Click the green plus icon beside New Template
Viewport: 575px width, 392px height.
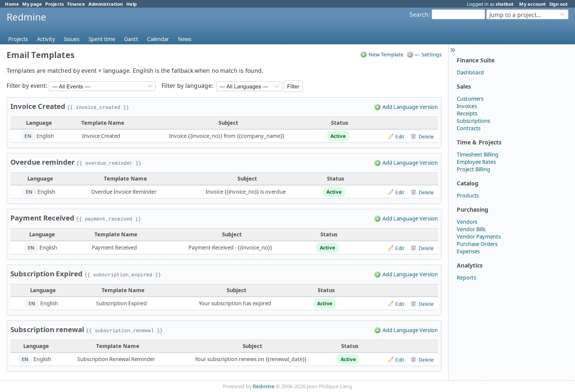[363, 55]
